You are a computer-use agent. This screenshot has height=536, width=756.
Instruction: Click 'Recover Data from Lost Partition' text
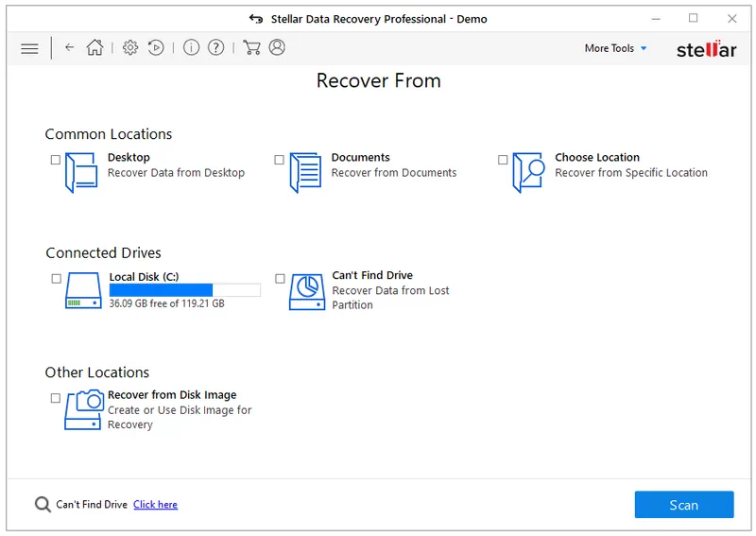[390, 298]
